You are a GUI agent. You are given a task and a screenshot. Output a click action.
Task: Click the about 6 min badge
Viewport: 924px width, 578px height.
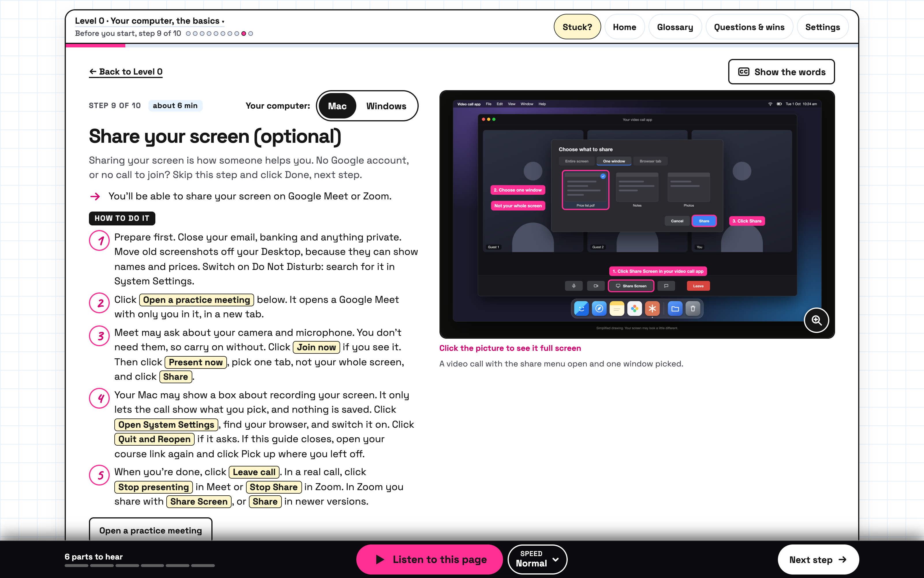(x=175, y=105)
